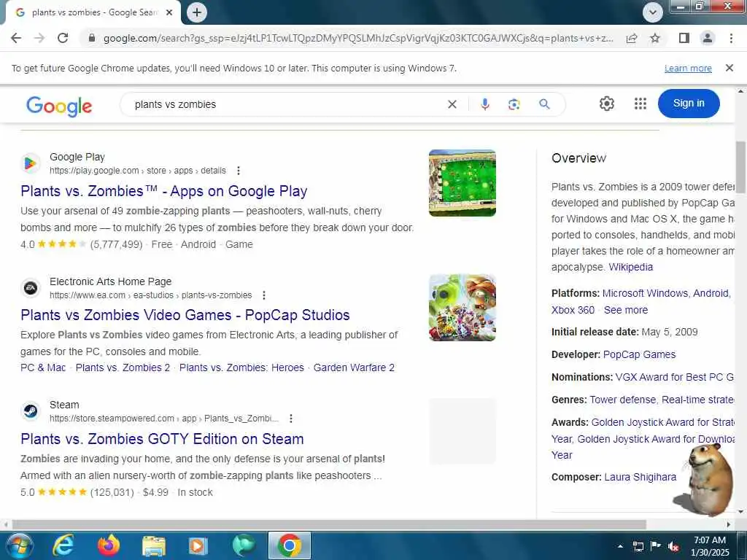Viewport: 747px width, 560px height.
Task: Open the Learn more link
Action: click(x=688, y=68)
